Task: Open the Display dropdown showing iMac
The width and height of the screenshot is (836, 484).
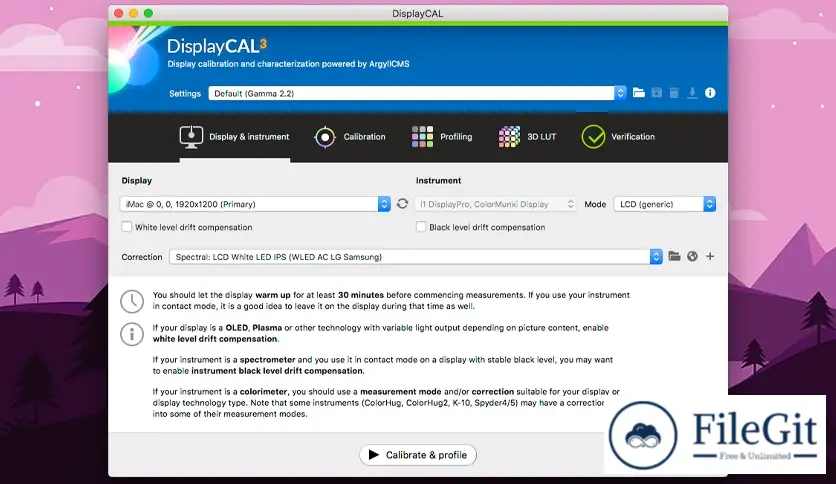Action: point(255,204)
